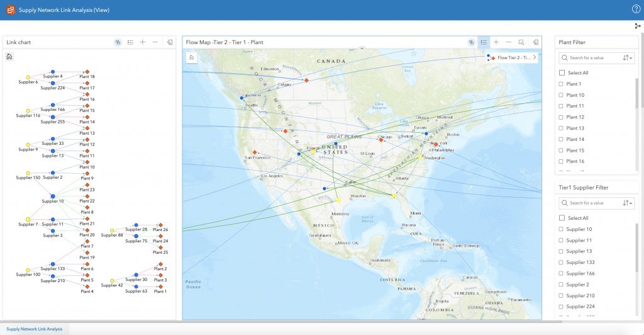The image size is (644, 335).
Task: Check Plant 15 in Plant Filter
Action: [561, 150]
